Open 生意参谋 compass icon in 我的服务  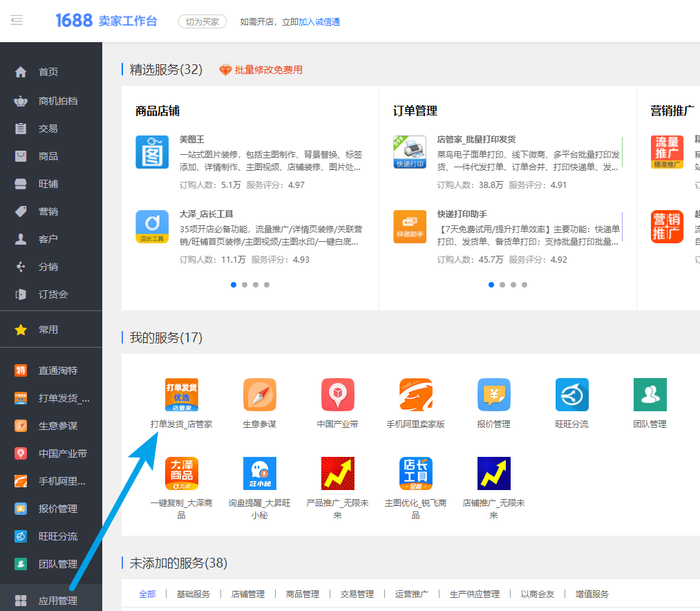pos(260,395)
